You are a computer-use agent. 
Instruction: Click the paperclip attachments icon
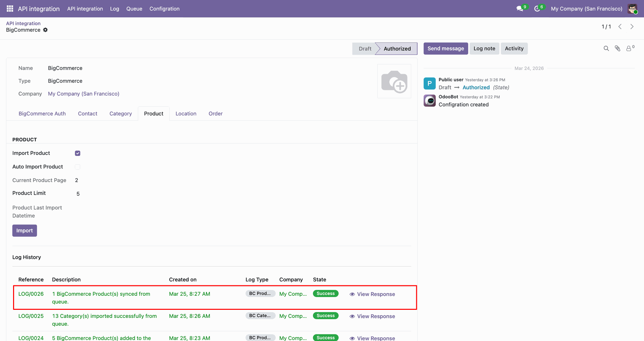618,49
